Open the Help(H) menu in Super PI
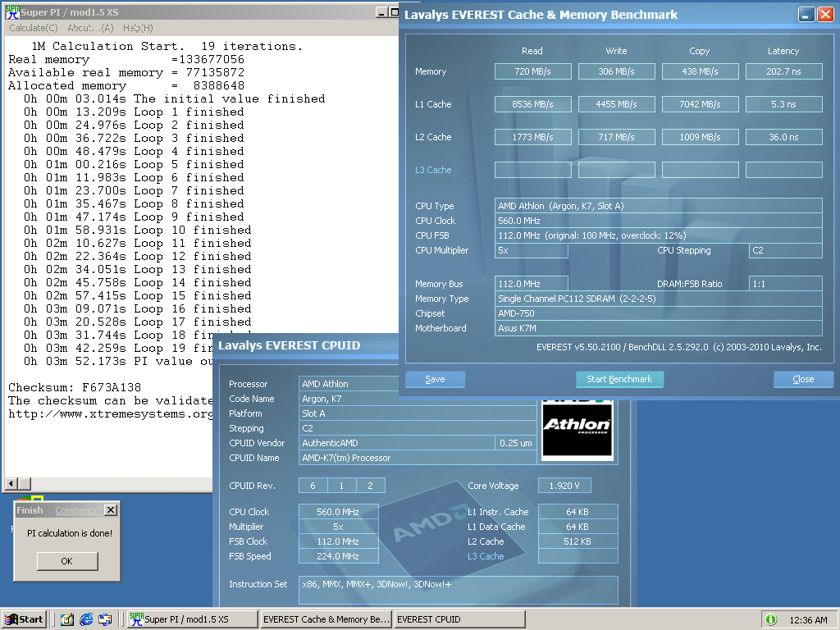This screenshot has width=840, height=630. [138, 28]
